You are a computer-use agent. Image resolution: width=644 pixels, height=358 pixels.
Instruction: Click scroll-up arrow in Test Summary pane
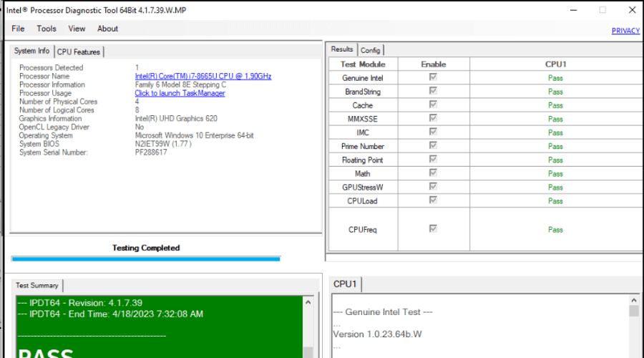click(308, 302)
